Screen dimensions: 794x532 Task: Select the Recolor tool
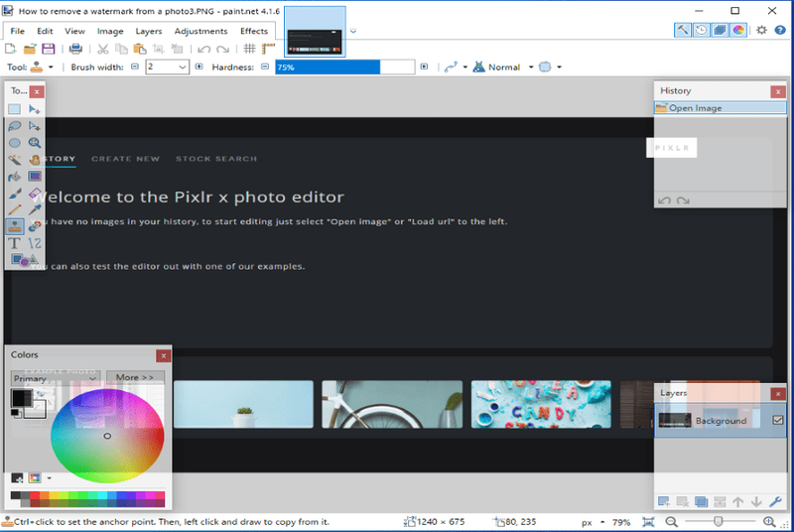tap(35, 226)
